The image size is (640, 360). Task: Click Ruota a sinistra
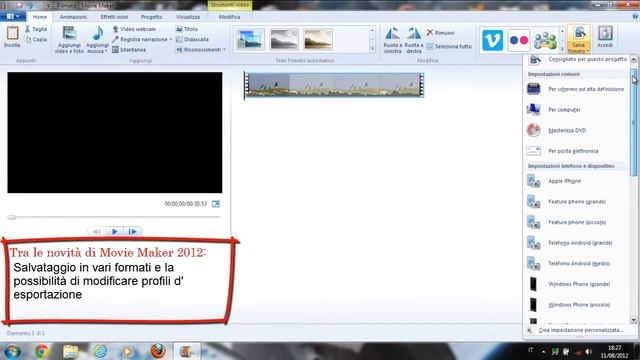click(x=393, y=40)
